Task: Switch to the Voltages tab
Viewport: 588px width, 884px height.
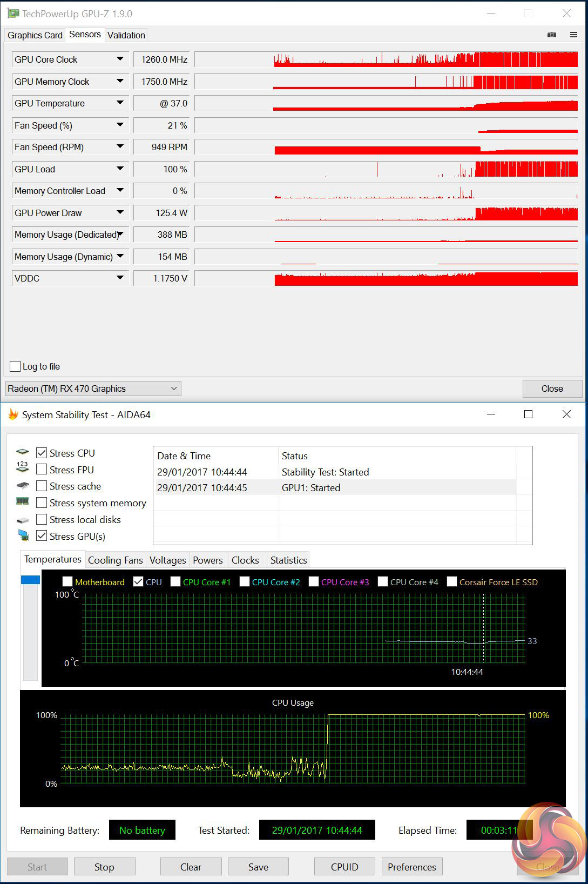Action: [168, 560]
